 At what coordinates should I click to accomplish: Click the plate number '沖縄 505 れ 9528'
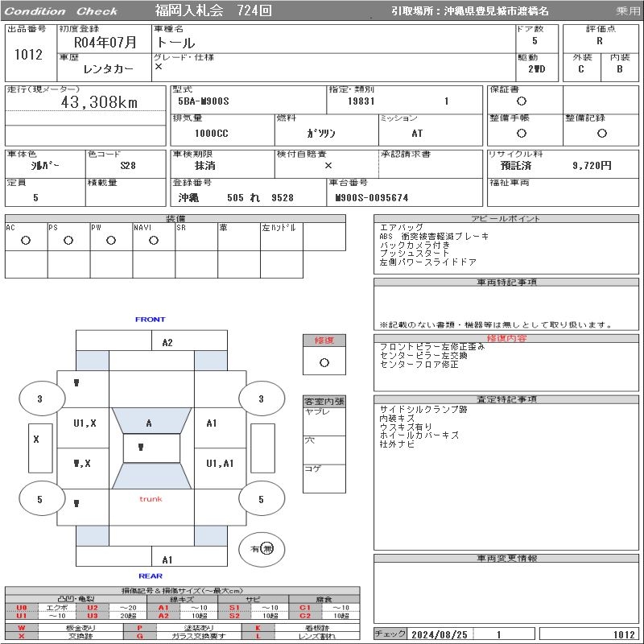(x=236, y=197)
